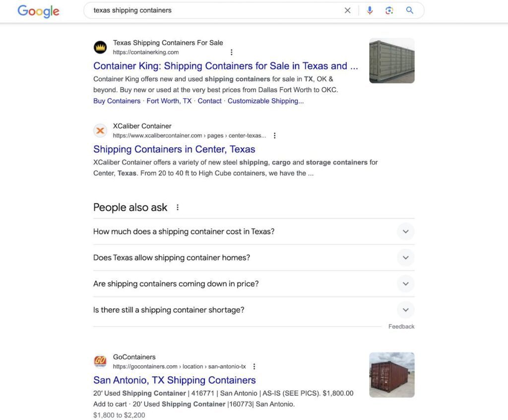Click the Google logo to return home
Image resolution: width=508 pixels, height=420 pixels.
(x=38, y=11)
